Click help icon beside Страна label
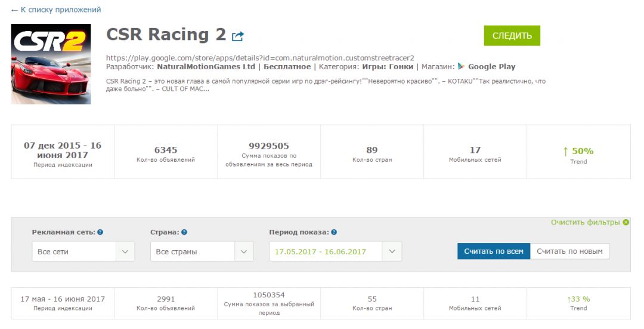 [184, 232]
